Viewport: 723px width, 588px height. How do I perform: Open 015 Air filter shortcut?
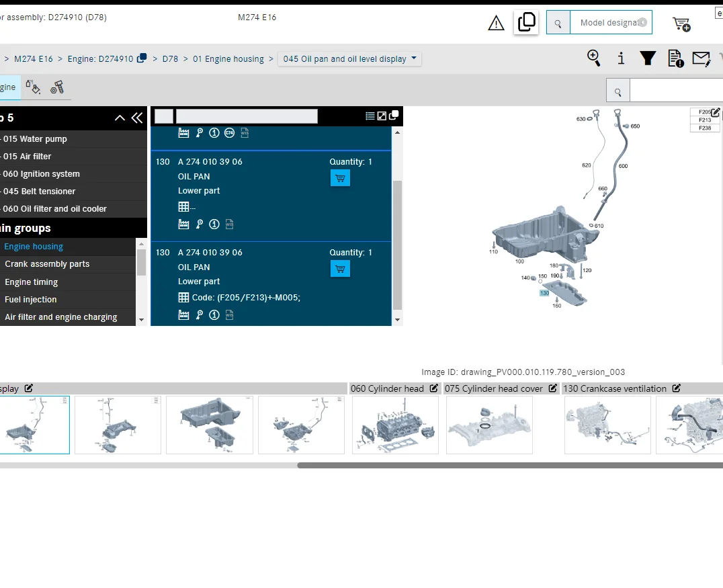[x=27, y=157]
